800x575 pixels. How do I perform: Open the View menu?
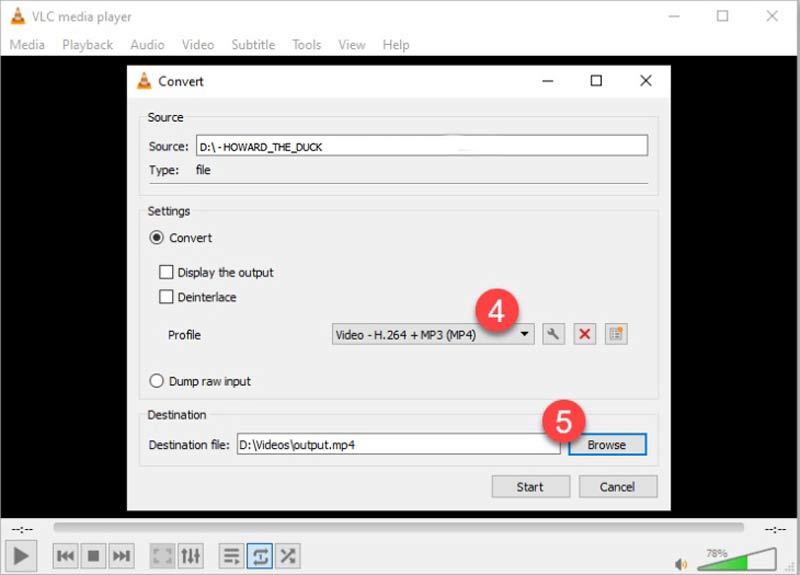[x=352, y=45]
